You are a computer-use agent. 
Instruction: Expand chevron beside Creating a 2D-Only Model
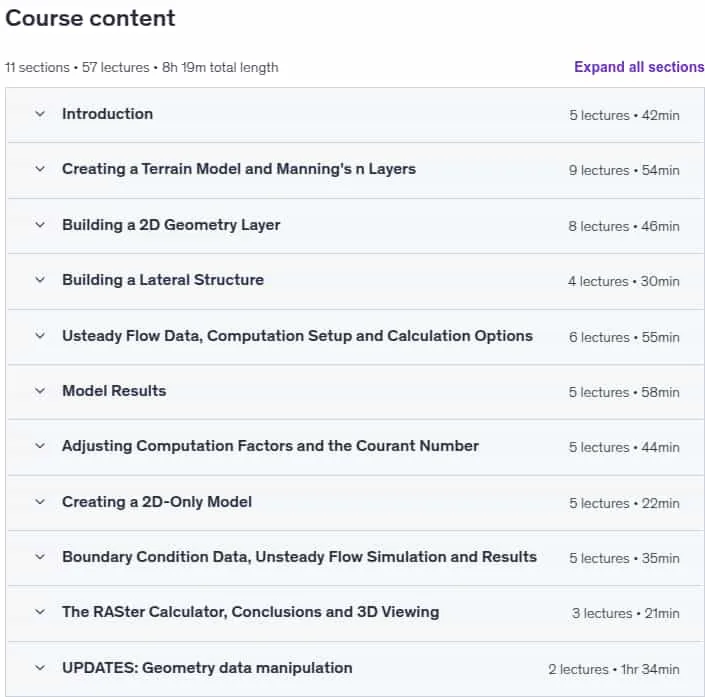point(40,502)
